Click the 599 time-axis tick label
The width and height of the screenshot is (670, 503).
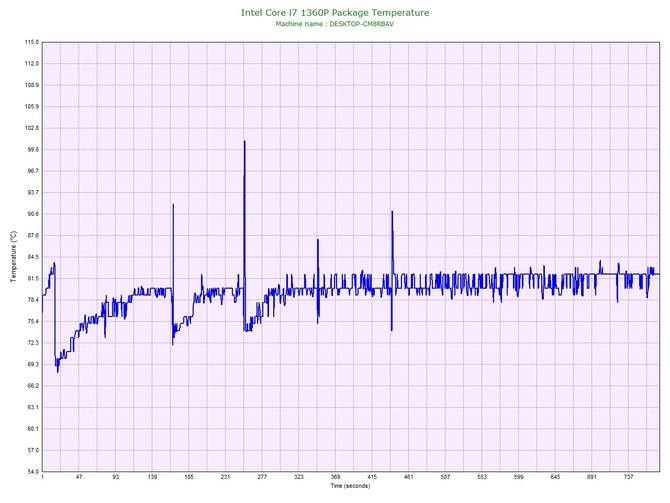pyautogui.click(x=519, y=477)
